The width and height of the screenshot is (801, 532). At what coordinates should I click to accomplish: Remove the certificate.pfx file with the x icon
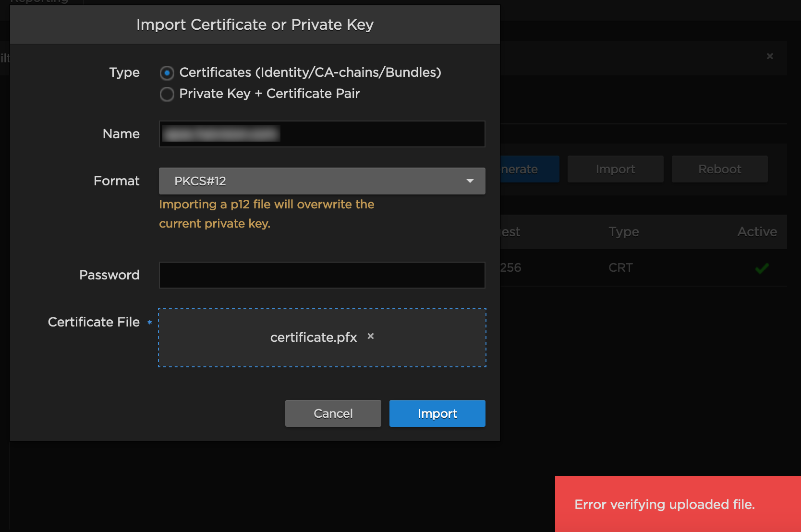370,337
